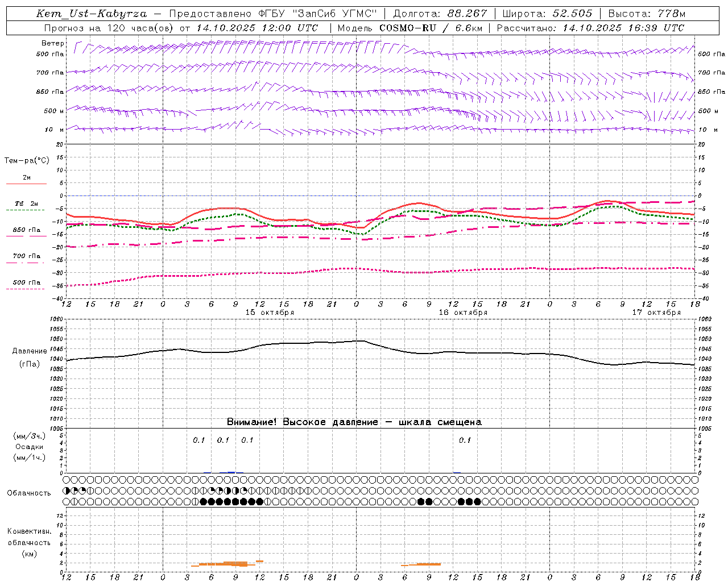Click the 17 октября date label
This screenshot has height=582, width=728.
coord(656,313)
